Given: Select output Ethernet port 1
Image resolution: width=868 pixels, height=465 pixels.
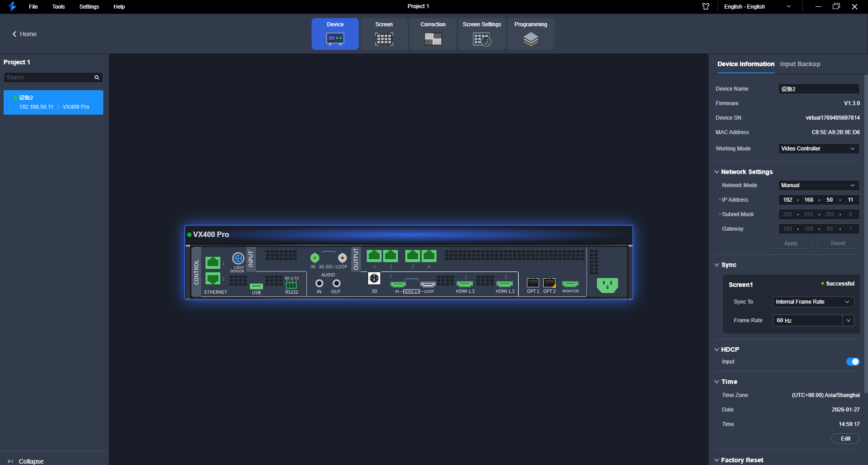Looking at the screenshot, I should [374, 256].
